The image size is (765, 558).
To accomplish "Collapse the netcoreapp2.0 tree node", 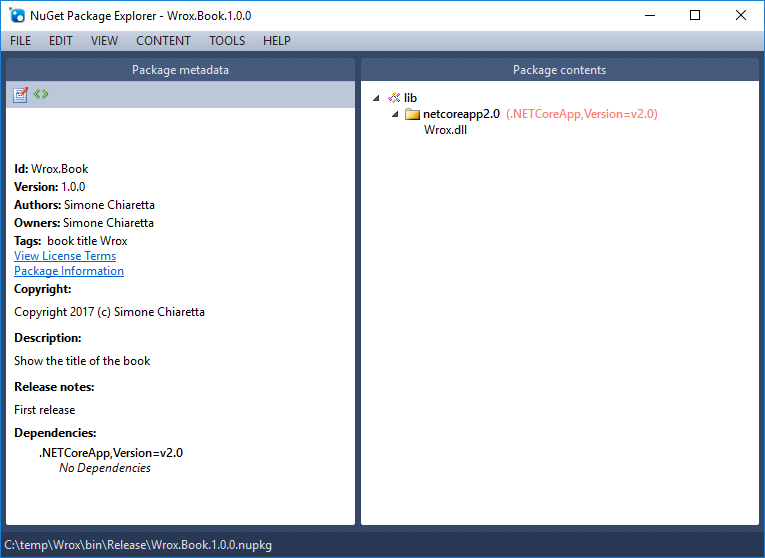I will (x=395, y=114).
